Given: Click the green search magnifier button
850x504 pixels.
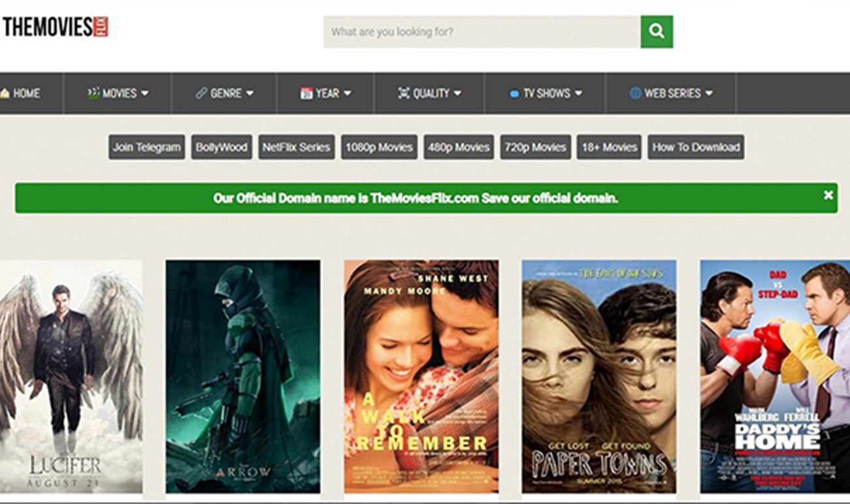Looking at the screenshot, I should click(657, 31).
